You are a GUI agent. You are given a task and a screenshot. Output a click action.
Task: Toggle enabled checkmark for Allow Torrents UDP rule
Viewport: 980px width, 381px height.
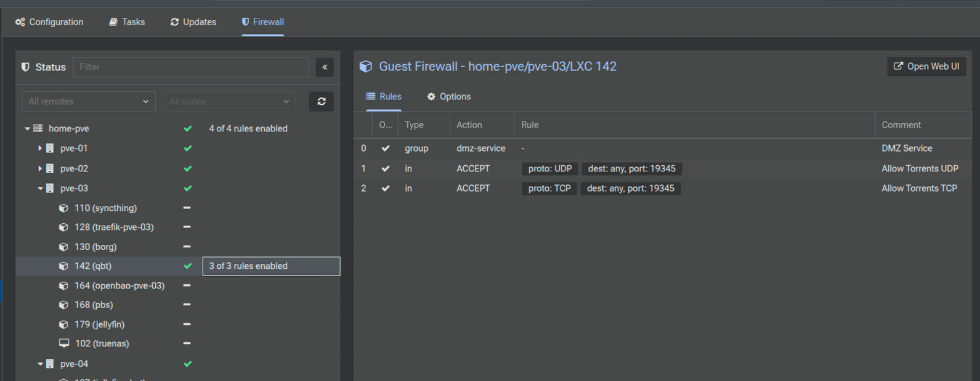386,168
